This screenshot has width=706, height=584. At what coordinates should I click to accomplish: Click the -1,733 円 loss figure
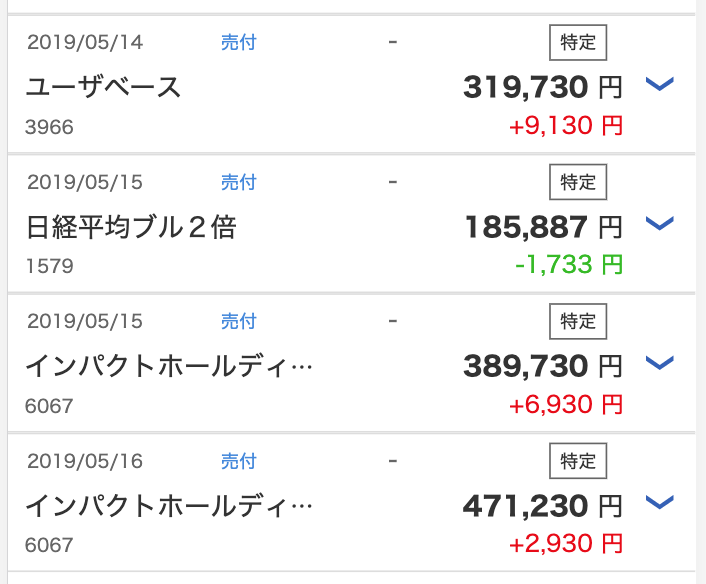[x=569, y=265]
